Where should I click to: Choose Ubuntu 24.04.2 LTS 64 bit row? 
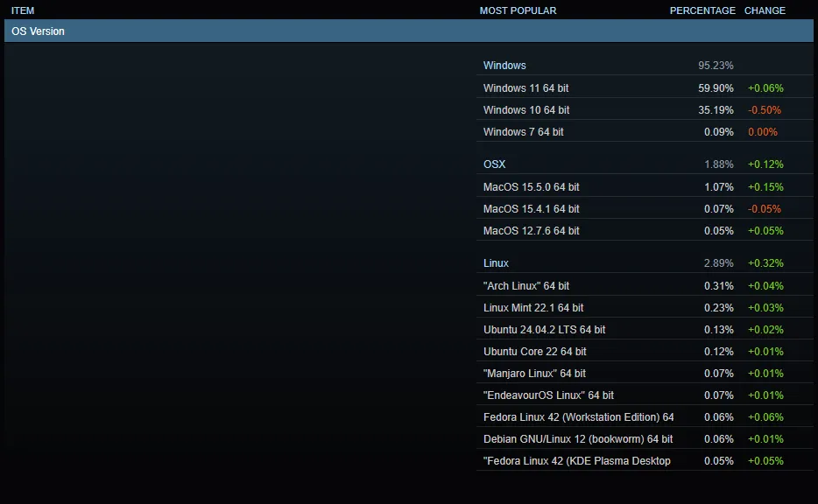click(645, 329)
